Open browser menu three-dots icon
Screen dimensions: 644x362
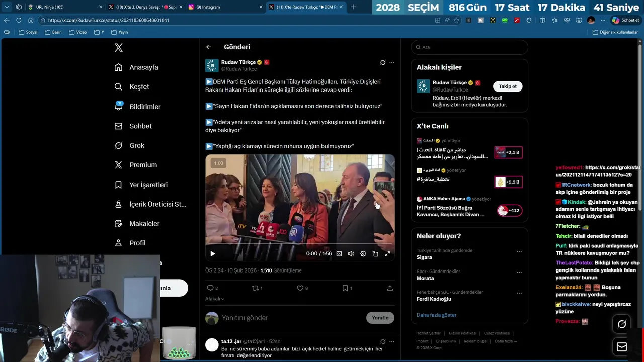pyautogui.click(x=603, y=20)
